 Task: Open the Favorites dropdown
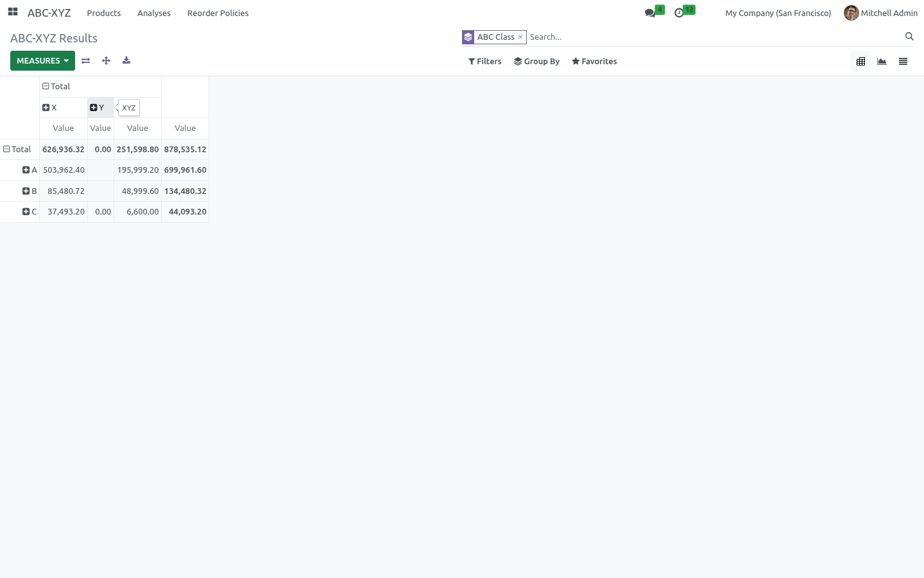(x=594, y=62)
